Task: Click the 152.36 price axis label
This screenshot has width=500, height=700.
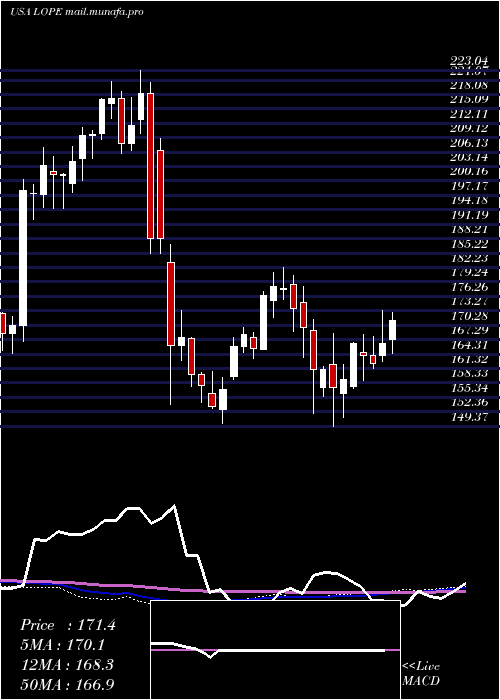Action: coord(468,402)
